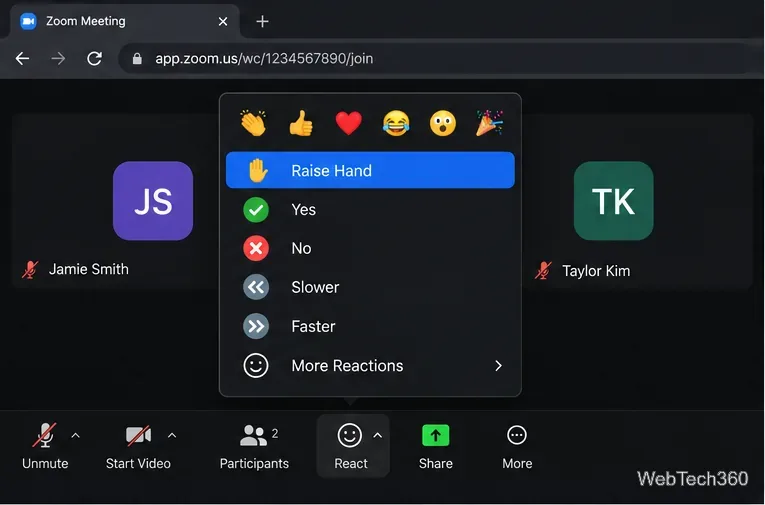Click the site lock icon
The height and width of the screenshot is (505, 765).
[x=137, y=59]
